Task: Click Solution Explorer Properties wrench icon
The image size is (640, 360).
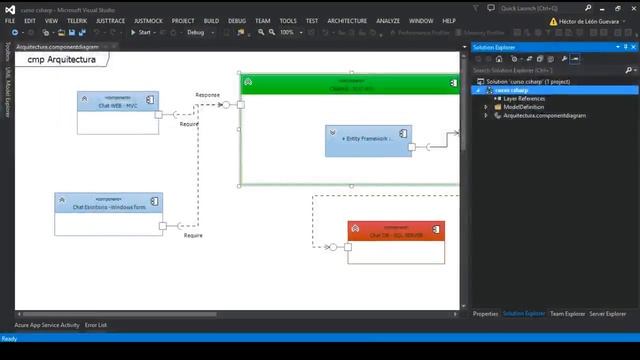Action: click(564, 59)
